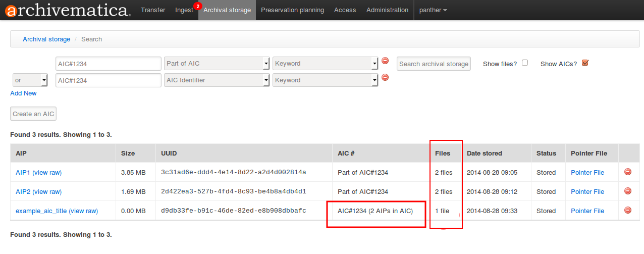Expand the 'or' boolean operator dropdown
This screenshot has width=644, height=254.
pyautogui.click(x=30, y=80)
